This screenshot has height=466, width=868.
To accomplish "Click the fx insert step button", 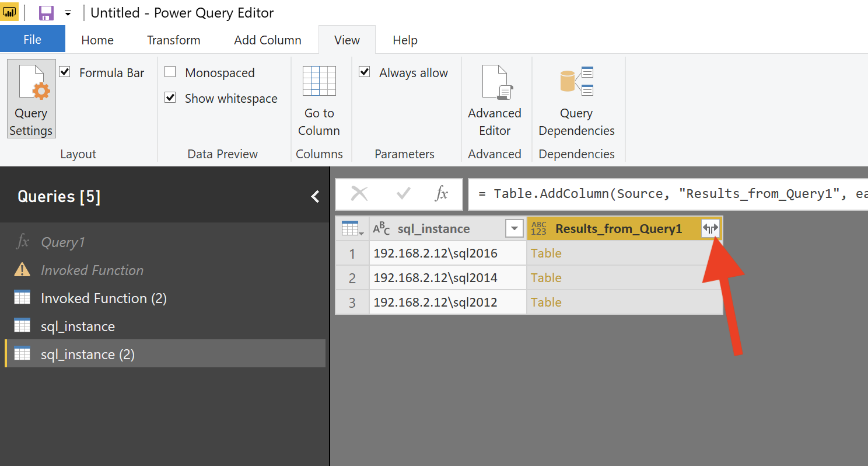I will [442, 194].
